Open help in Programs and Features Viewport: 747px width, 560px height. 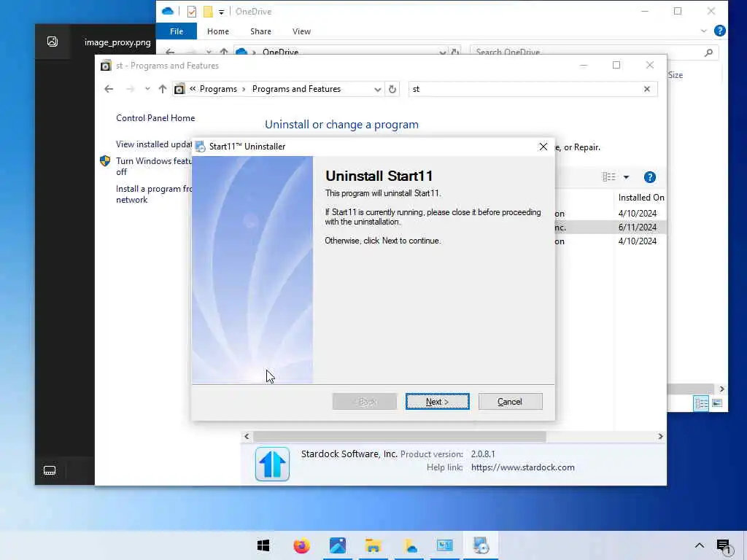[x=649, y=177]
